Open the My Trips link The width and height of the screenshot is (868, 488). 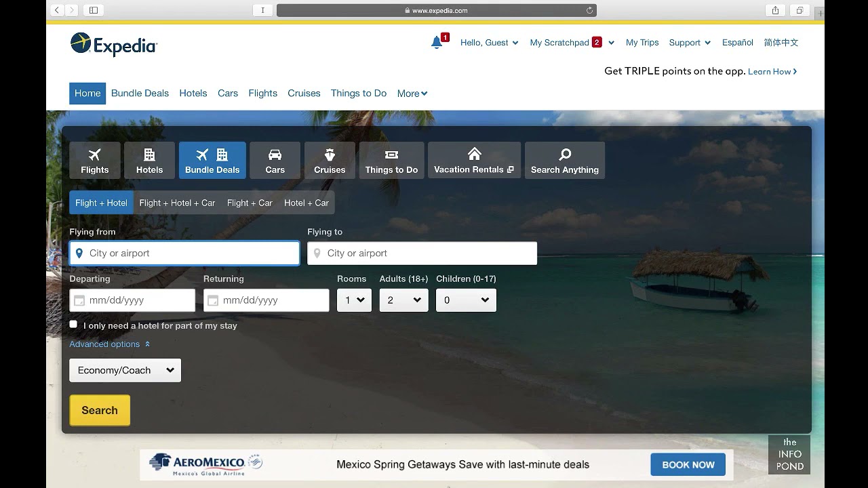tap(642, 43)
